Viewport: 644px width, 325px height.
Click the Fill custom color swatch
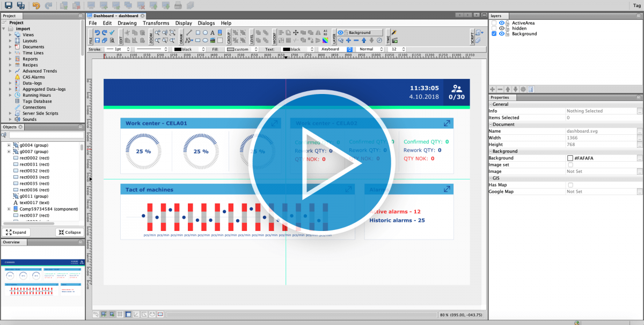(230, 49)
